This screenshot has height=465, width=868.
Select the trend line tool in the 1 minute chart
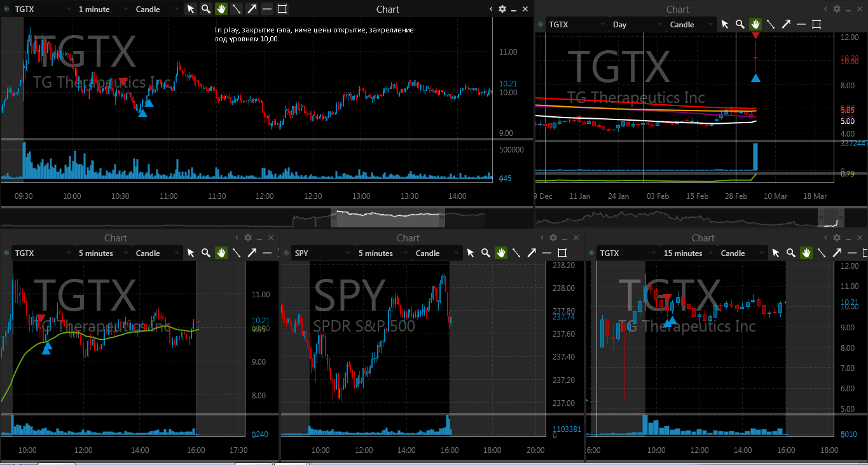(237, 9)
